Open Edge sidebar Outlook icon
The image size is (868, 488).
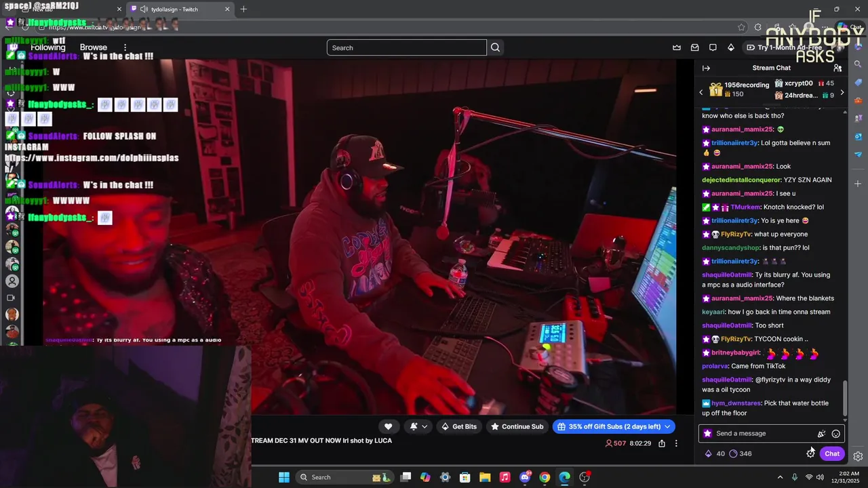click(x=858, y=136)
